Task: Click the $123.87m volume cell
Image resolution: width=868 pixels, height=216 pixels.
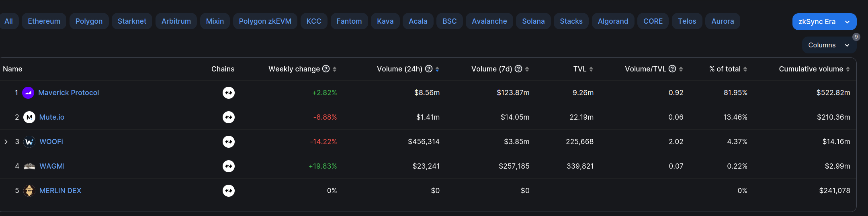Action: 513,93
